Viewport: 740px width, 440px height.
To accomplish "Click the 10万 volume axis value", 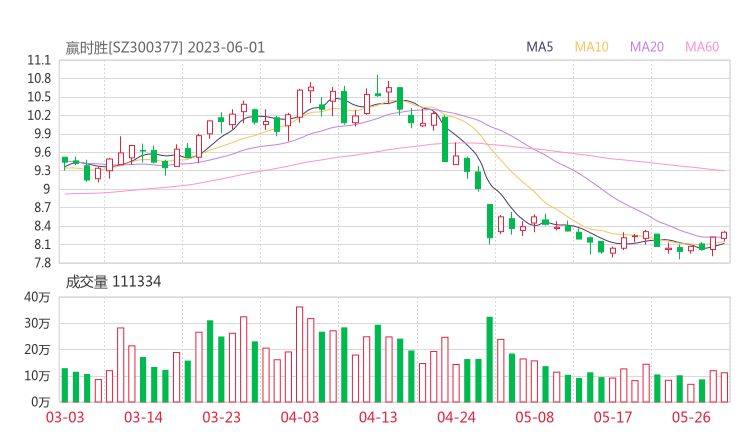I will [x=37, y=376].
